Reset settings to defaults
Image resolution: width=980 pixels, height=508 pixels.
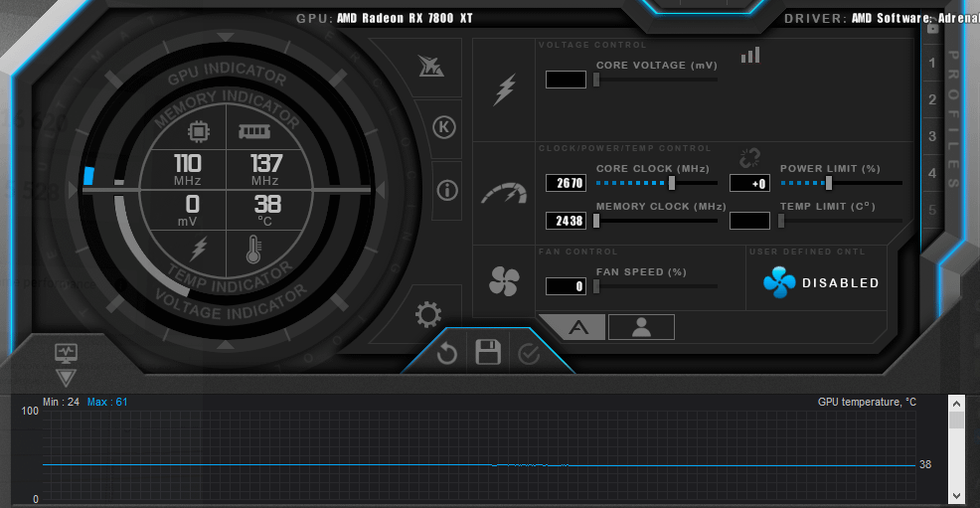coord(447,354)
